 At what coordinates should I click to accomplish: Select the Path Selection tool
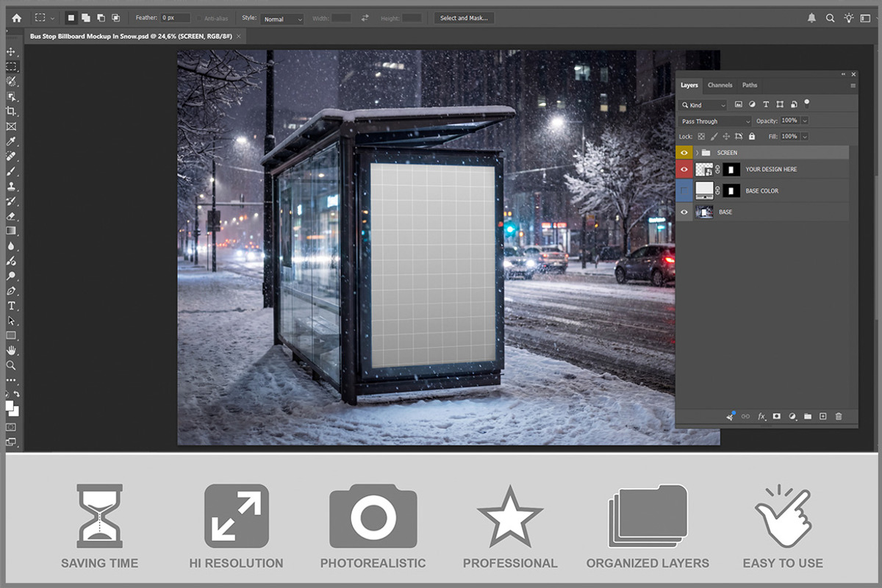point(11,320)
